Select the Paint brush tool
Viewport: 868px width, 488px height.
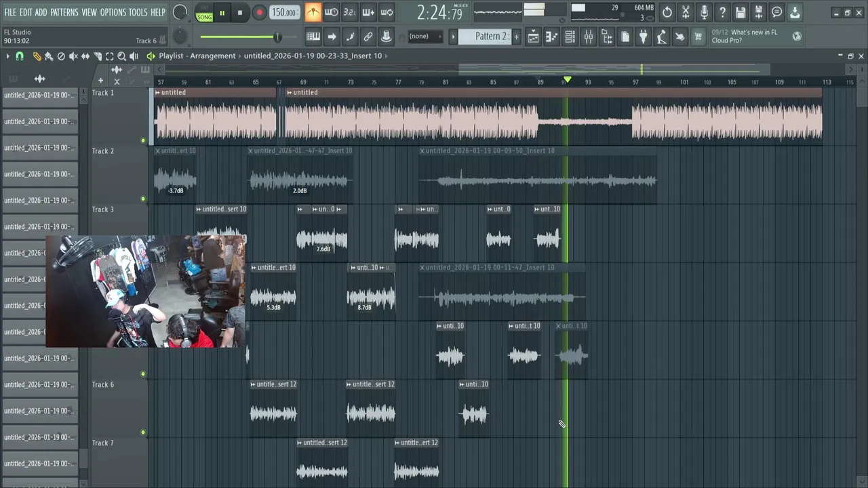[49, 56]
